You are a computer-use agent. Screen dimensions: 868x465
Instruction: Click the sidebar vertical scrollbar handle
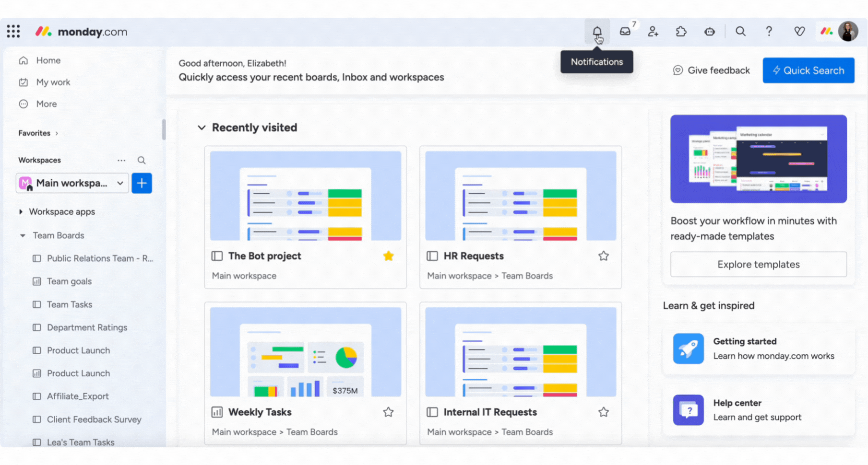(164, 129)
